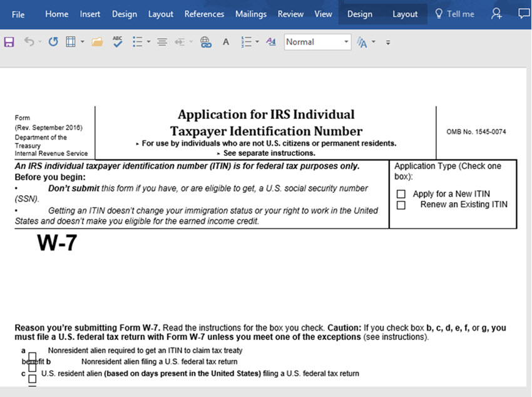Check the Renew an Existing ITIN box
Image resolution: width=532 pixels, height=397 pixels.
click(401, 205)
